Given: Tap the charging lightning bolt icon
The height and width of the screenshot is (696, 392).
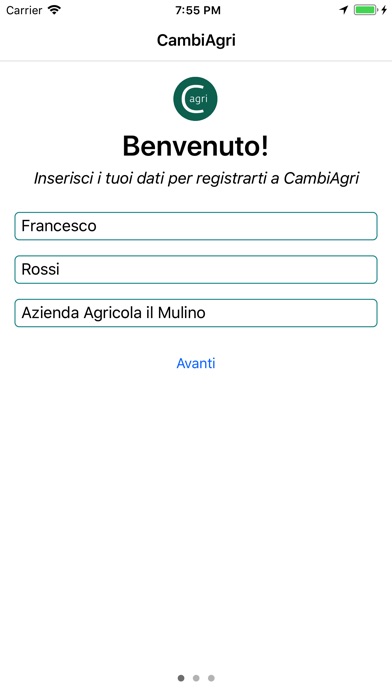Looking at the screenshot, I should tap(384, 10).
